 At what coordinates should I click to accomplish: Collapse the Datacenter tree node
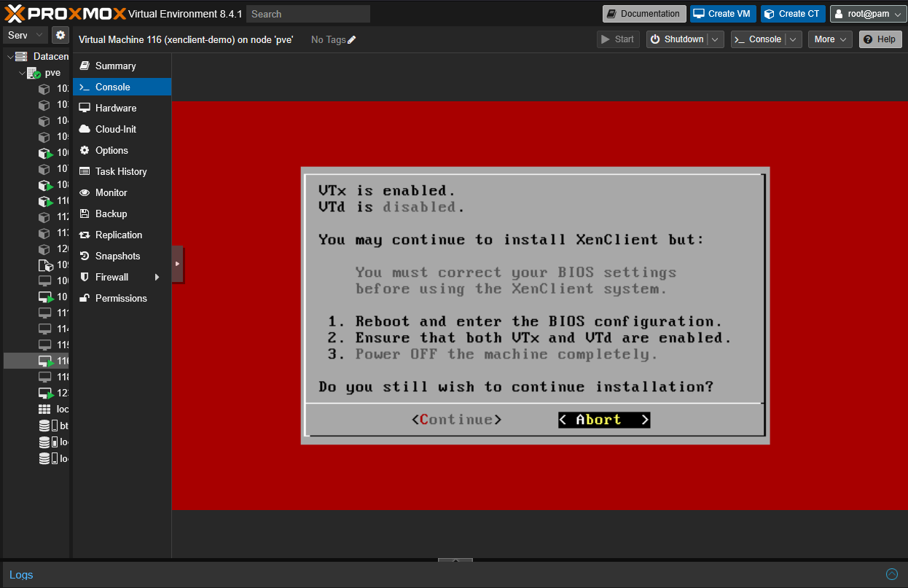pyautogui.click(x=9, y=57)
